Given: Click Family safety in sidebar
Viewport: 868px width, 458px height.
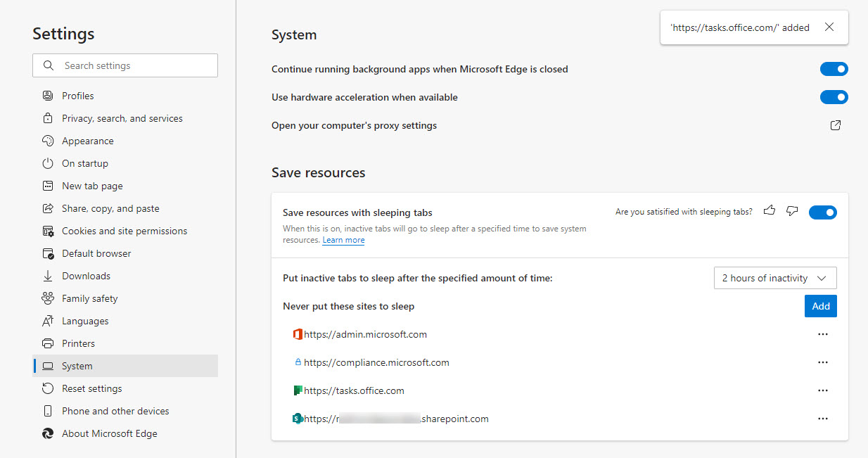Looking at the screenshot, I should click(x=125, y=298).
